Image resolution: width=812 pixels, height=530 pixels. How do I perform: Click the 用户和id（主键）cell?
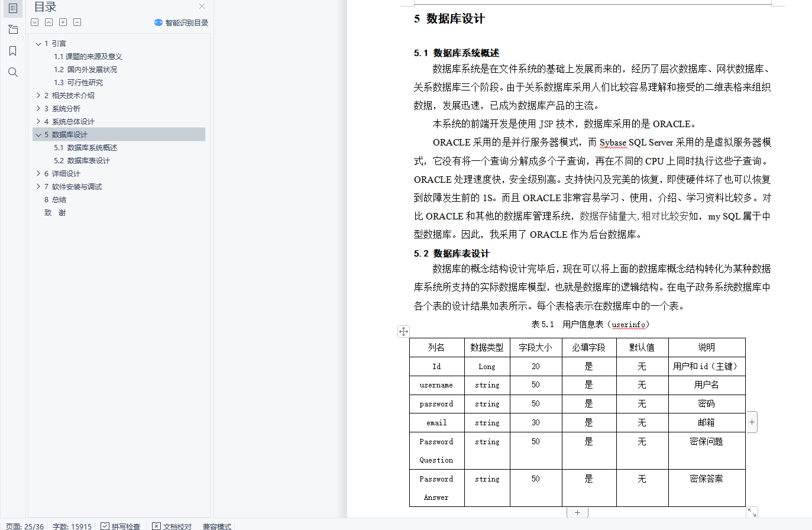click(x=707, y=367)
